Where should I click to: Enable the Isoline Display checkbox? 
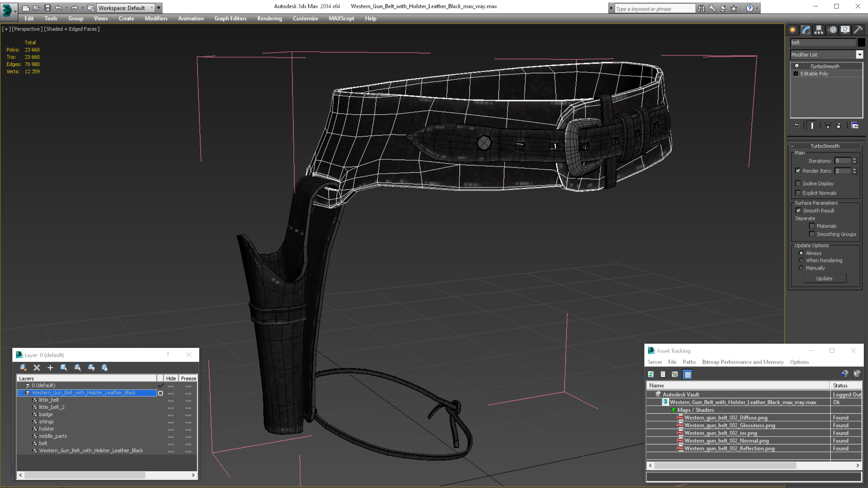click(798, 183)
